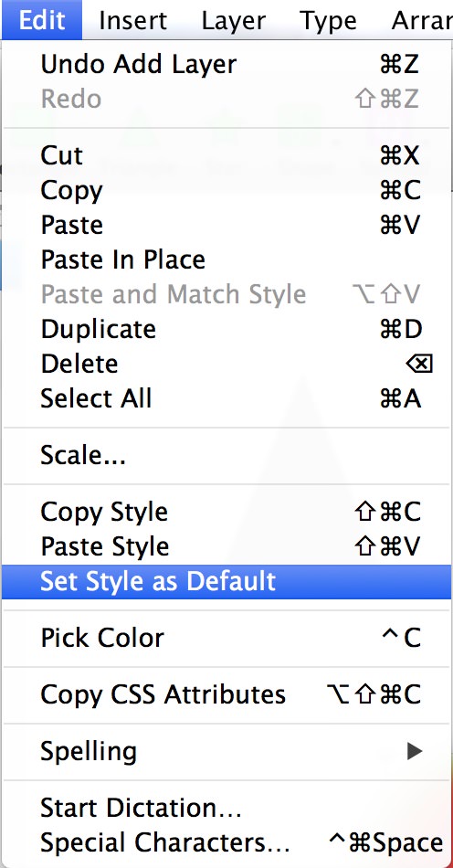Click the Delete menu item
This screenshot has width=453, height=868.
(x=226, y=364)
